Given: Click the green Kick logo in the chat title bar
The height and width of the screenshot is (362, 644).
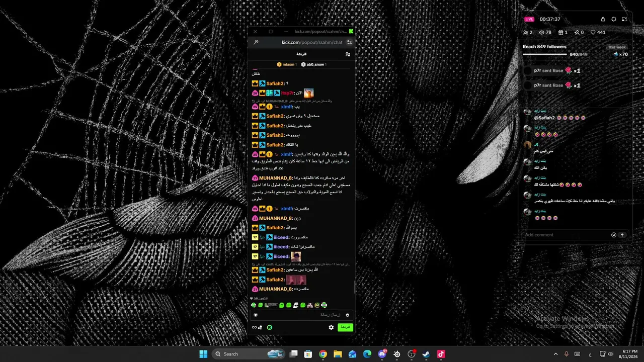Looking at the screenshot, I should (x=351, y=31).
